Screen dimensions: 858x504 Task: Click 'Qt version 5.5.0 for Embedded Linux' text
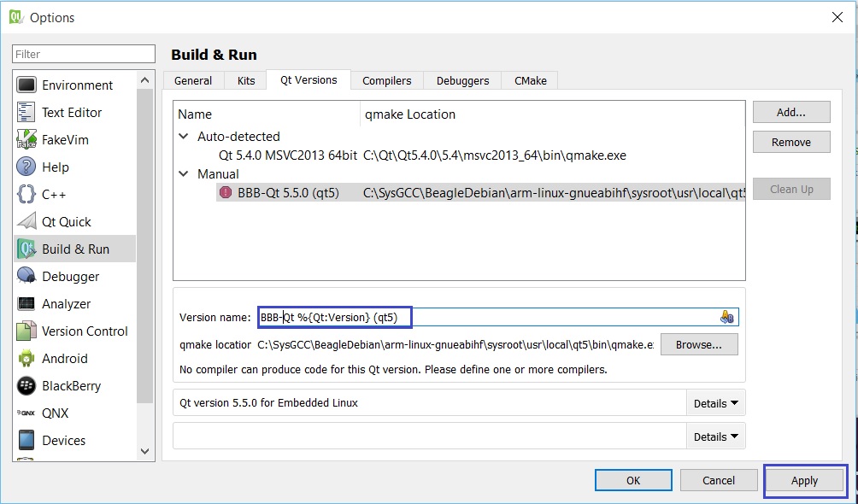click(268, 403)
